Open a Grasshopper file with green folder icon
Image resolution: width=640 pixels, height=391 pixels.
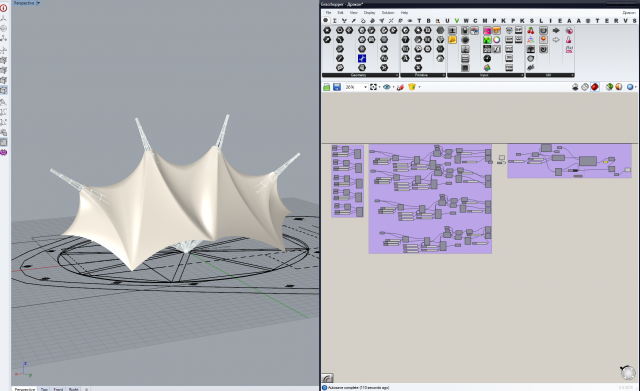pyautogui.click(x=327, y=87)
